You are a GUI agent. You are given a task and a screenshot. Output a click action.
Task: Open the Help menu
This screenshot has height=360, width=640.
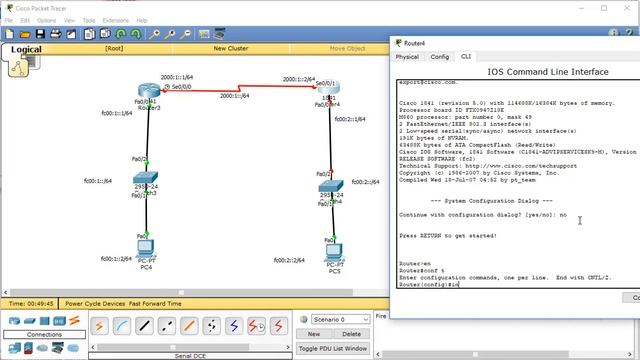(x=142, y=20)
